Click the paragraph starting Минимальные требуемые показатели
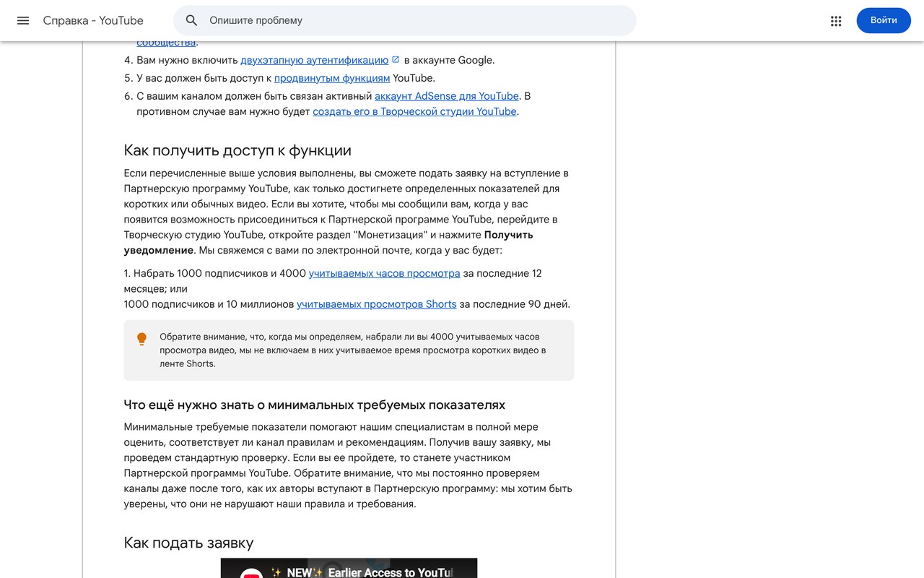Image resolution: width=924 pixels, height=578 pixels. [x=348, y=465]
